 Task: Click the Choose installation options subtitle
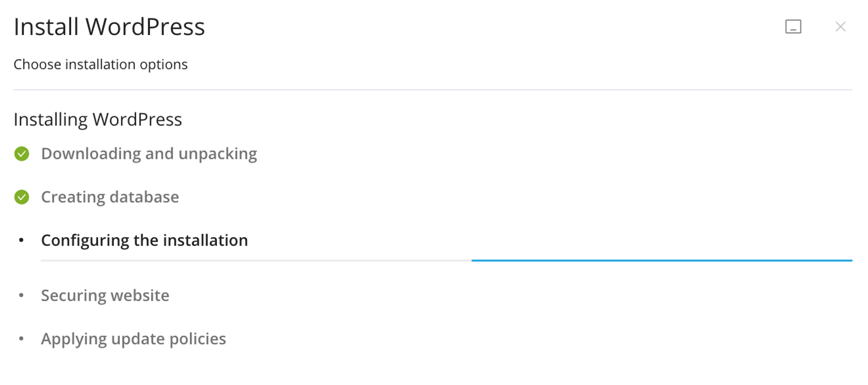(101, 64)
